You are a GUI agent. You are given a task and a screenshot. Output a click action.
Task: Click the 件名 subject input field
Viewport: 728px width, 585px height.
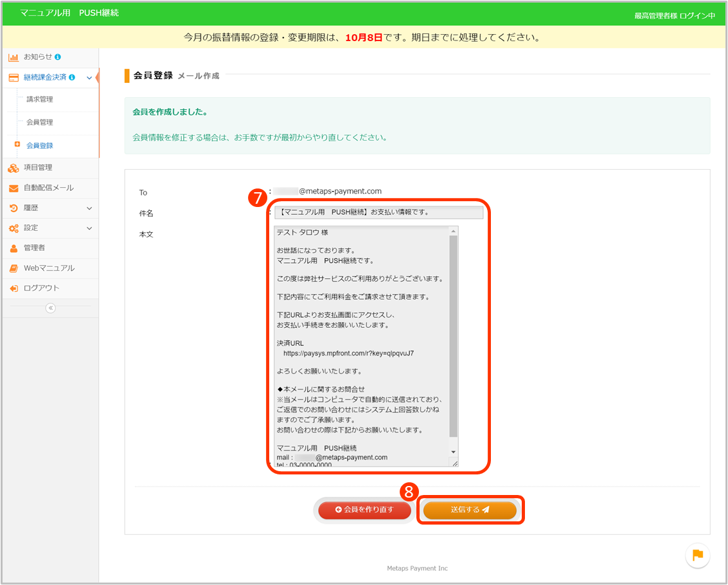coord(378,212)
